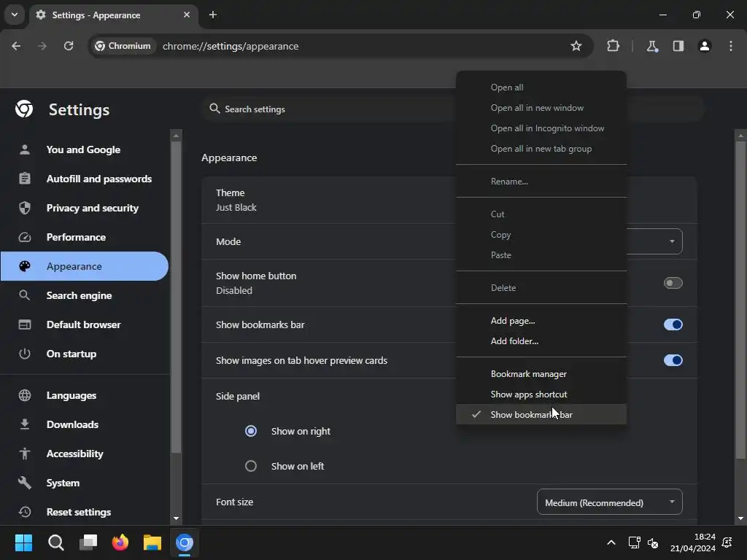
Task: Open Default browser settings
Action: pos(85,324)
